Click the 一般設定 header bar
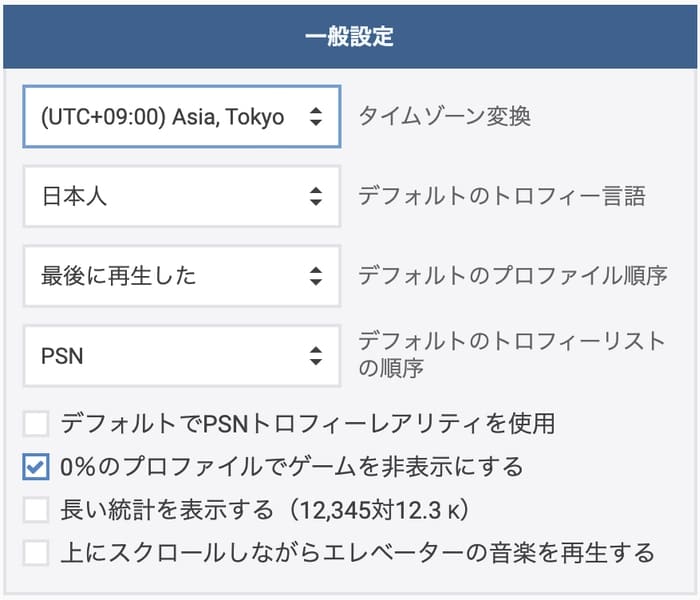 (x=349, y=37)
